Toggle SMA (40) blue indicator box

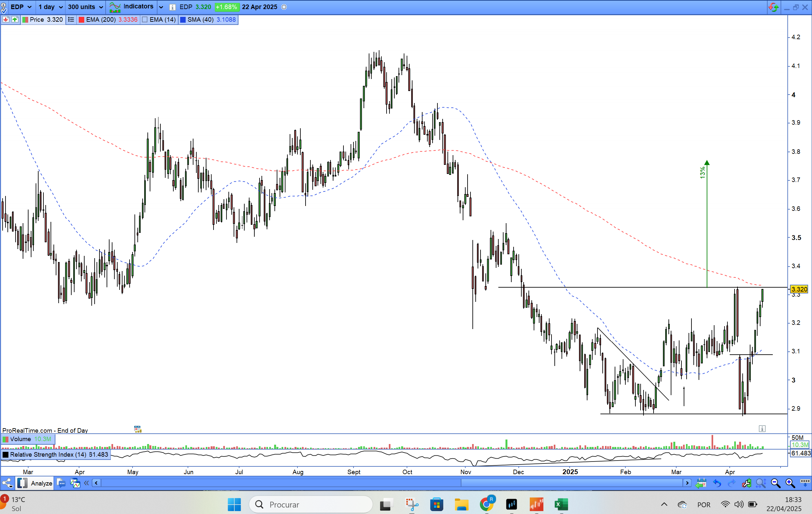[183, 19]
